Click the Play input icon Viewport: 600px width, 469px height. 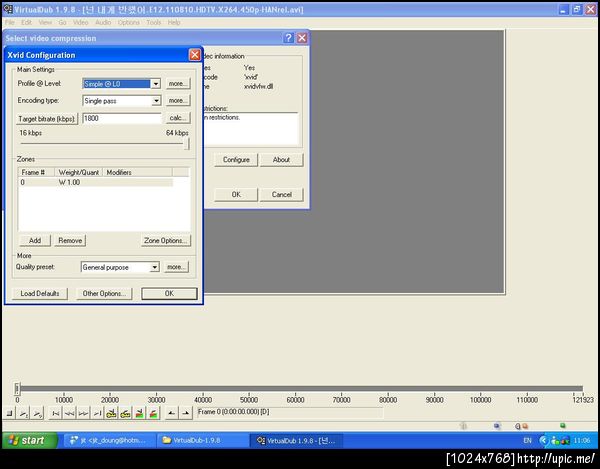[24, 413]
